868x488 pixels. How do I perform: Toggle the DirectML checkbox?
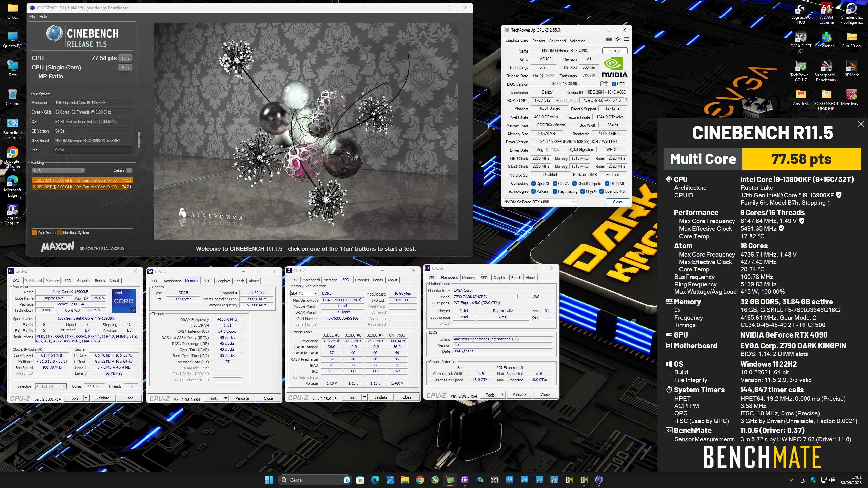pos(607,183)
